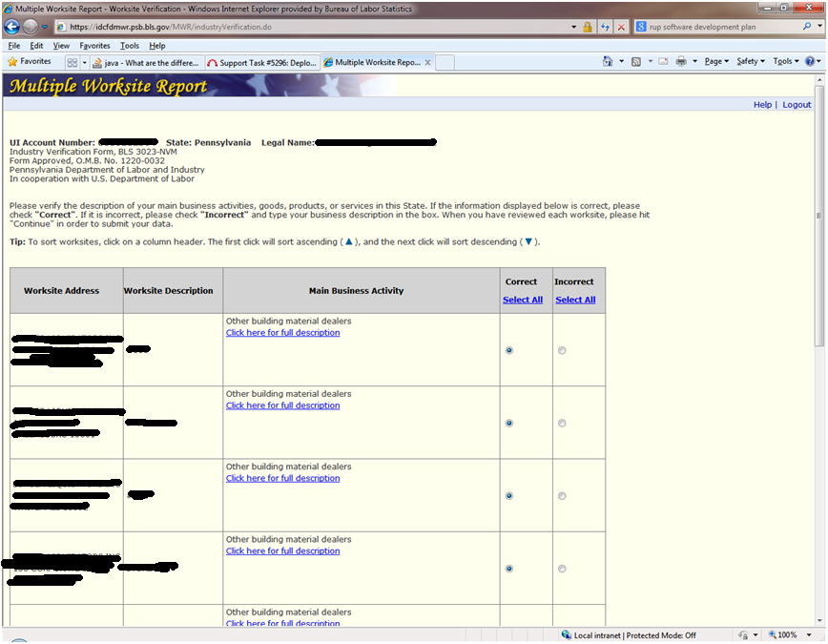Open full description link in fourth worksite row
Screen dimensions: 828x644
283,551
